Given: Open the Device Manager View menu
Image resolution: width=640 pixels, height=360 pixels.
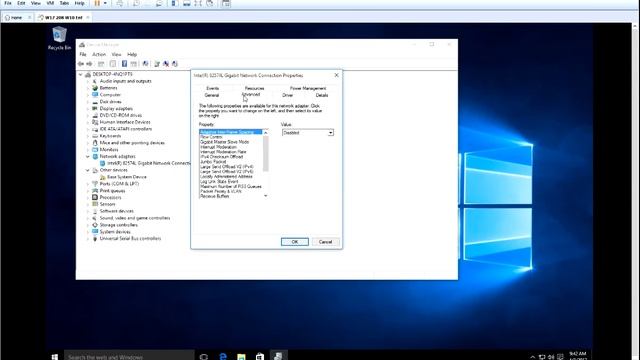Looking at the screenshot, I should pos(116,54).
